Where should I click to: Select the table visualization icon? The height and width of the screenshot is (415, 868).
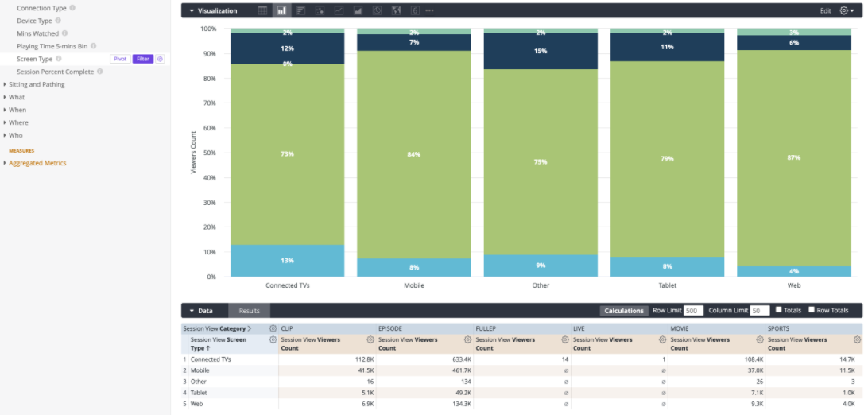pyautogui.click(x=263, y=10)
